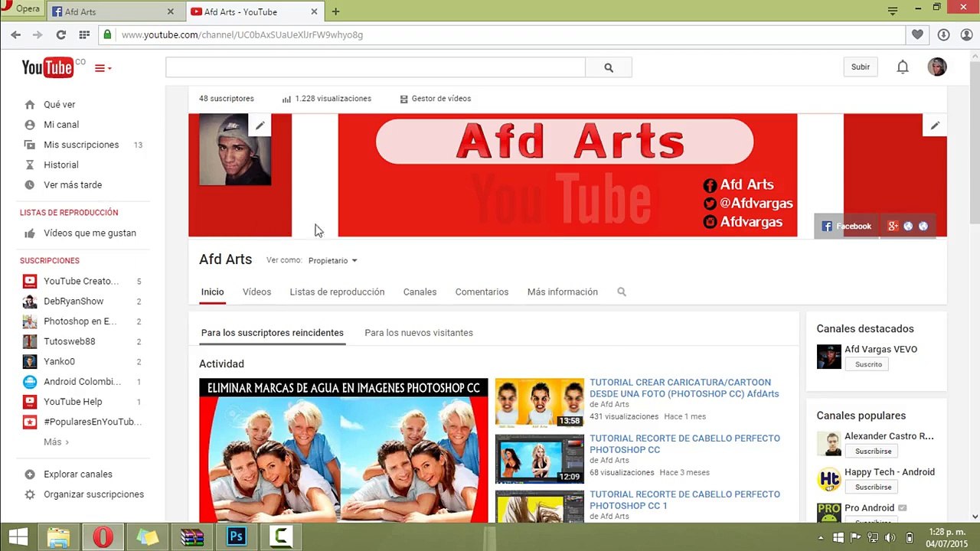Open the 12:09 cabello perfecto thumbnail
Viewport: 980px width, 551px height.
click(x=539, y=459)
